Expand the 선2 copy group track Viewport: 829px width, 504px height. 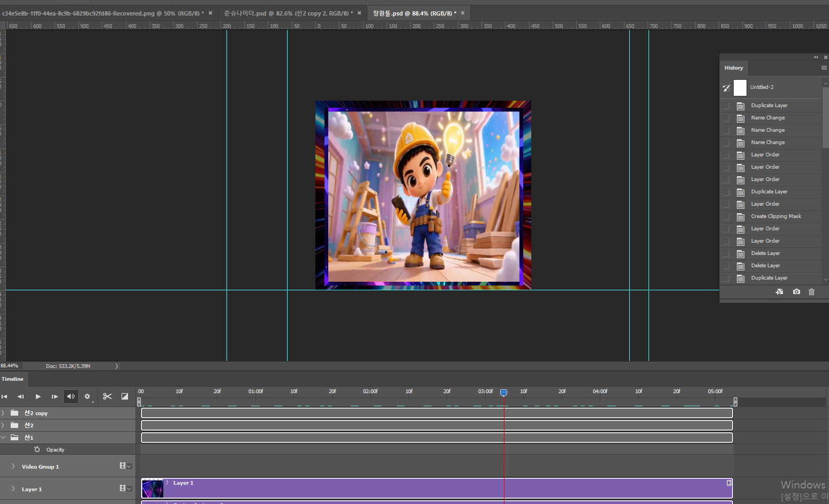[x=3, y=413]
